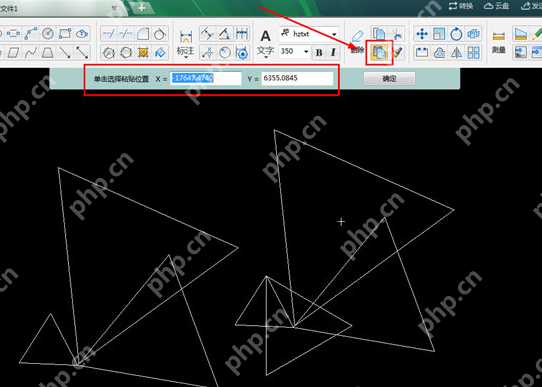Select the Rotate tool circular arrow
This screenshot has height=387, width=542.
pos(456,34)
